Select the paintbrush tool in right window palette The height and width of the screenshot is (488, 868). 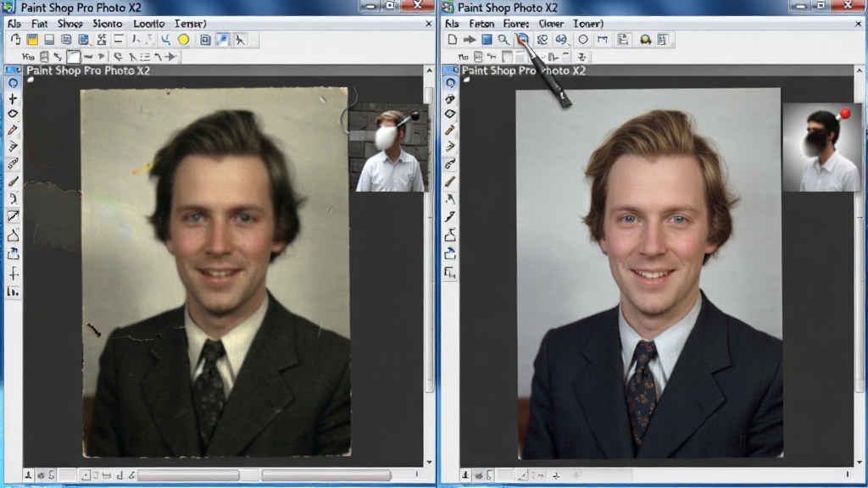450,181
